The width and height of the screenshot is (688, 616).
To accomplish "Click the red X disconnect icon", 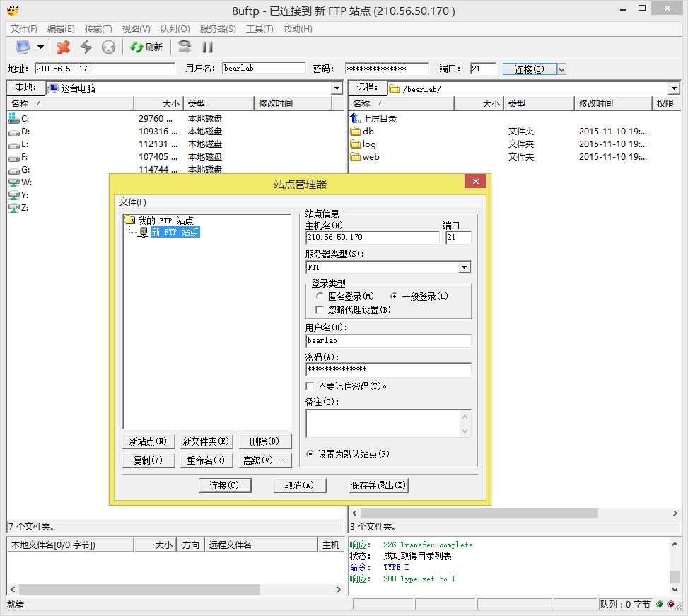I will click(x=63, y=47).
